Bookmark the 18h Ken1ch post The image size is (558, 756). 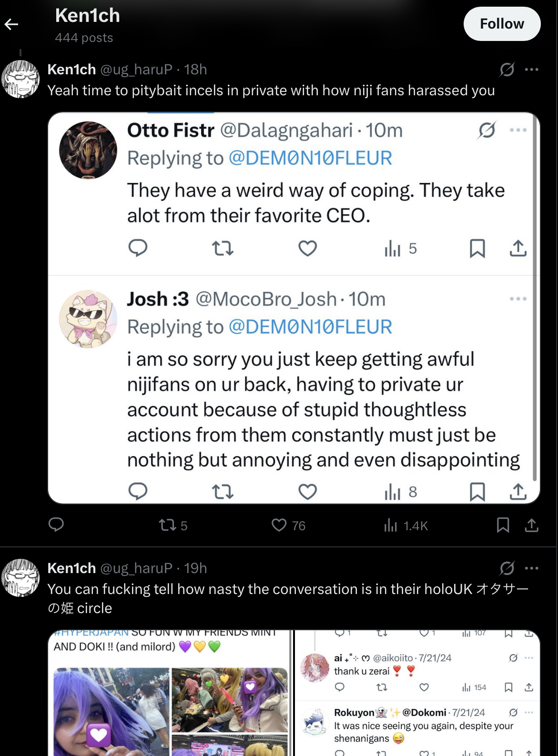[x=503, y=525]
